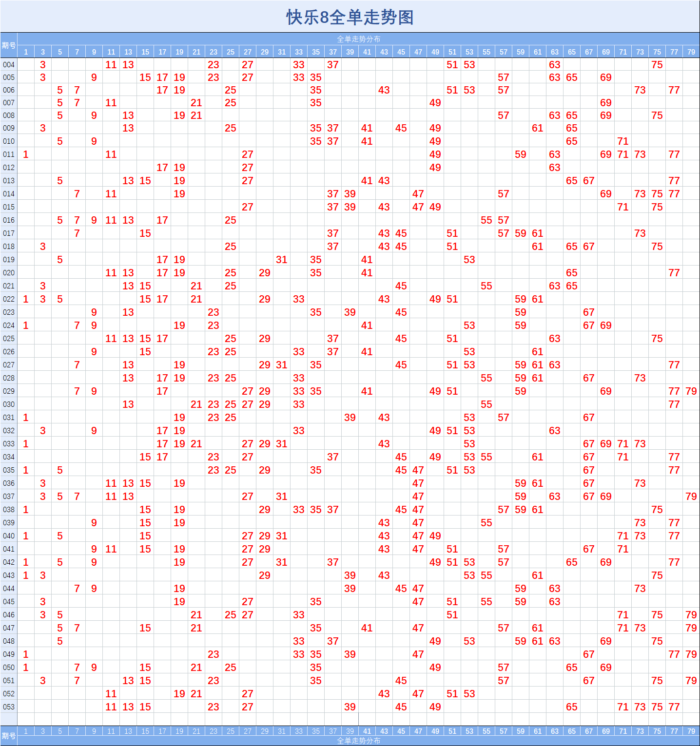Click issue number 042 row label
The height and width of the screenshot is (746, 700).
(9, 562)
